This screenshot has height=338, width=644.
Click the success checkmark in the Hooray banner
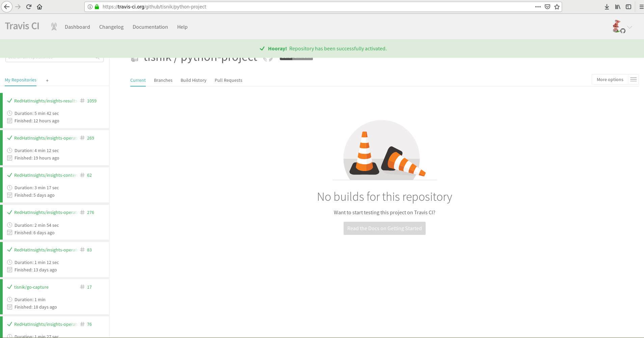click(x=262, y=49)
